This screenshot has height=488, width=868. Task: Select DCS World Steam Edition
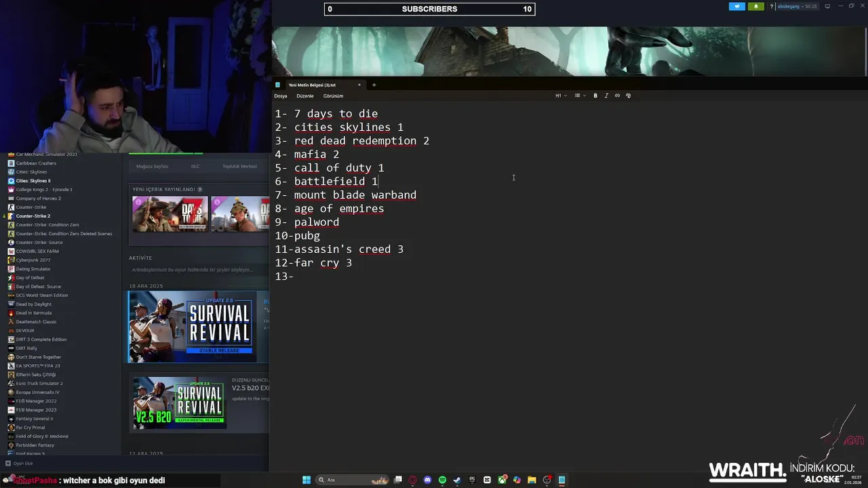[41, 296]
